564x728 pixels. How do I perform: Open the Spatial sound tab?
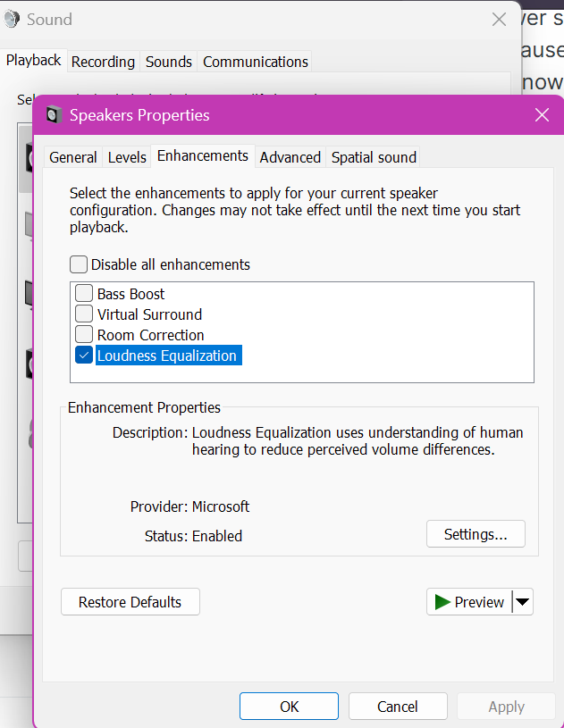(374, 157)
